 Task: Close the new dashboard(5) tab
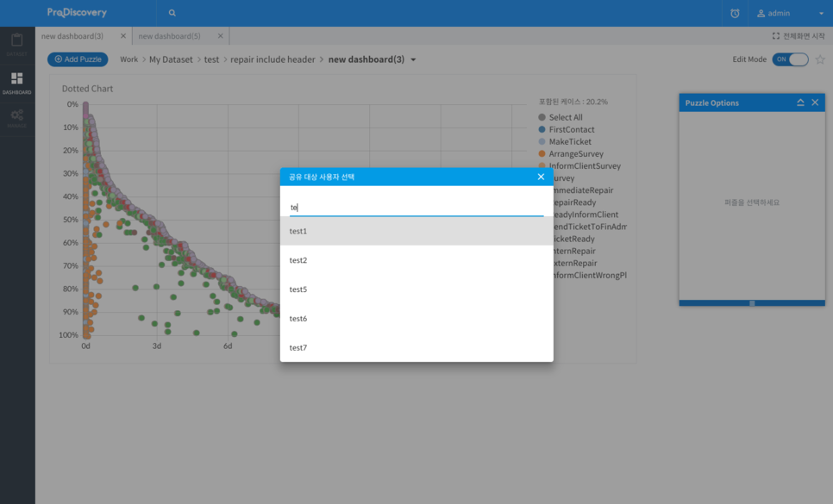coord(221,36)
